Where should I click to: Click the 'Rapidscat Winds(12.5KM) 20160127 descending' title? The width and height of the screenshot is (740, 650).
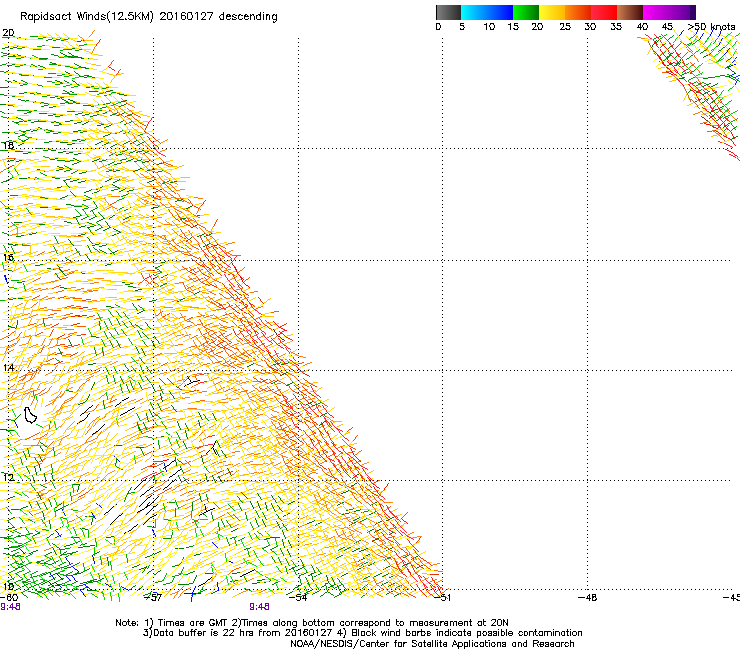pos(149,17)
